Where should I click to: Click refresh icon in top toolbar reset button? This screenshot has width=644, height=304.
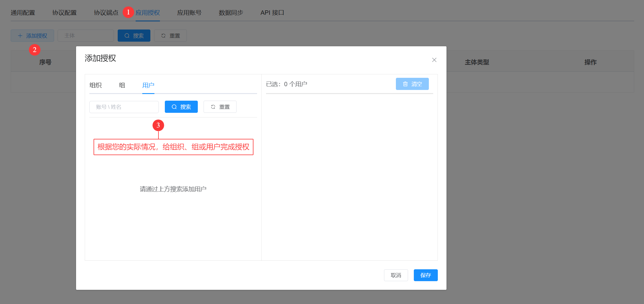click(163, 36)
